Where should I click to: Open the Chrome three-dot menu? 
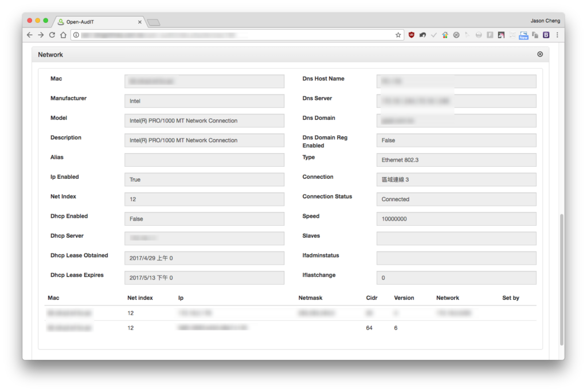557,35
